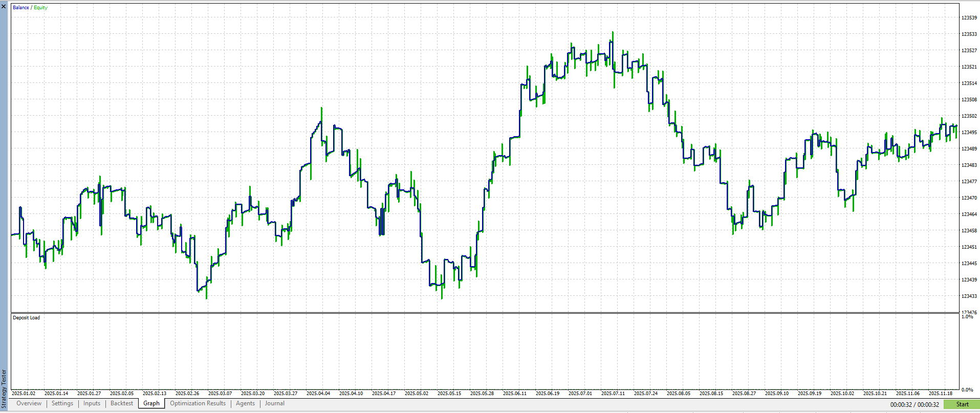Show the Agents tab
This screenshot has height=413, width=980.
coord(245,404)
